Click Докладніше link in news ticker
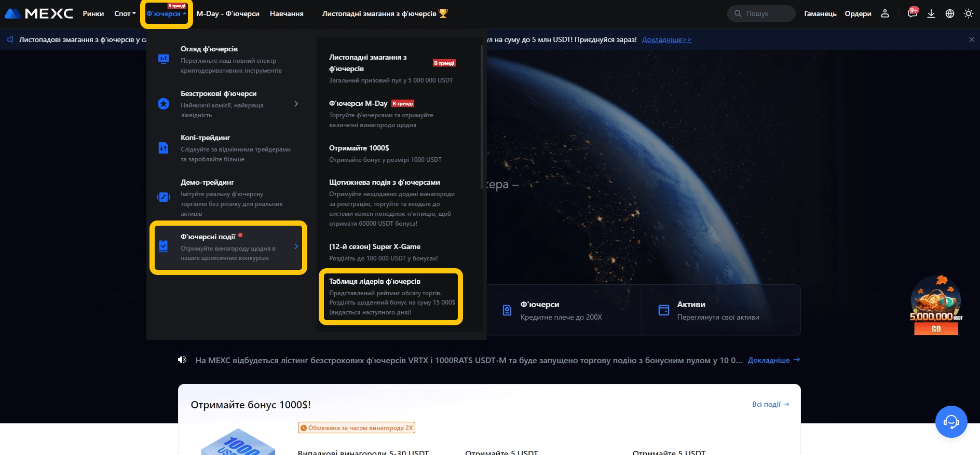The height and width of the screenshot is (455, 980). [x=773, y=360]
